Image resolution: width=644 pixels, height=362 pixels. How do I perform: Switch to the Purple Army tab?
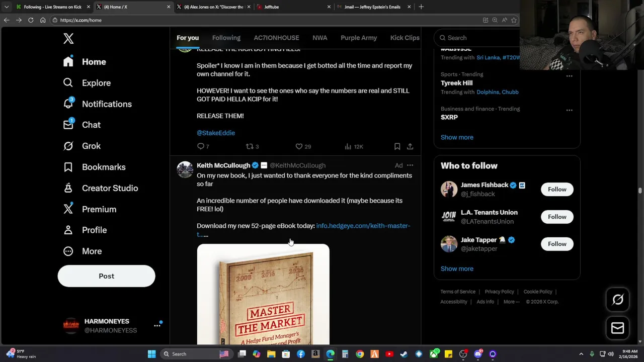click(x=359, y=38)
